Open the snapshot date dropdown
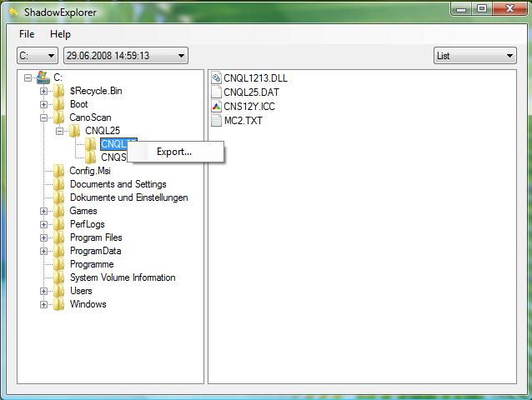 pyautogui.click(x=126, y=56)
